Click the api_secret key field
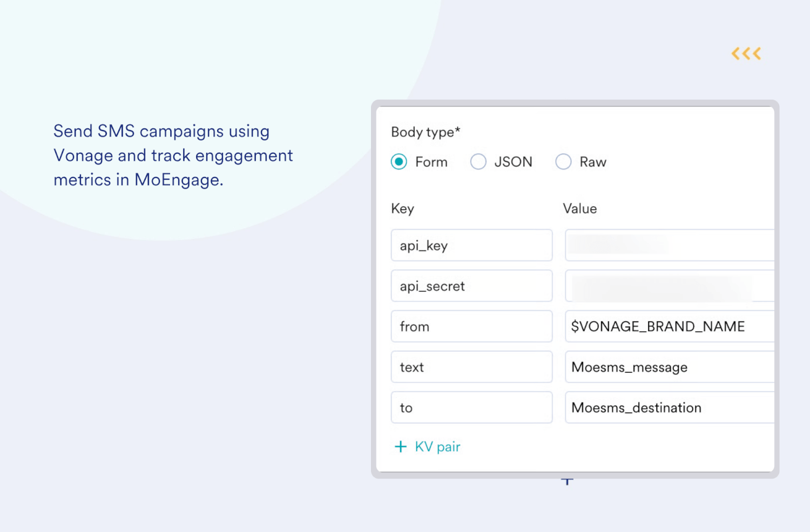Screen dimensions: 810x532 pyautogui.click(x=471, y=286)
